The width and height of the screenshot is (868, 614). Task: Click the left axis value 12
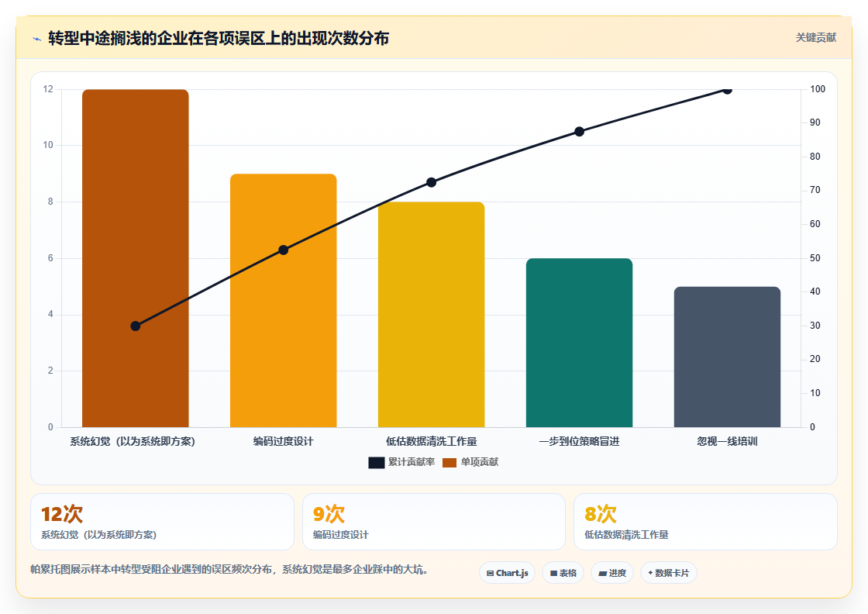point(48,89)
